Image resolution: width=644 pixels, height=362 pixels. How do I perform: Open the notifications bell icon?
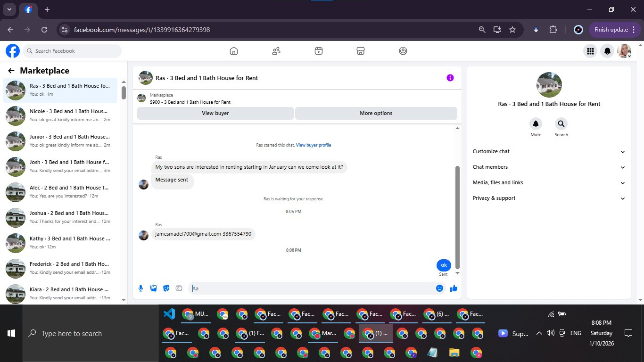click(x=608, y=51)
